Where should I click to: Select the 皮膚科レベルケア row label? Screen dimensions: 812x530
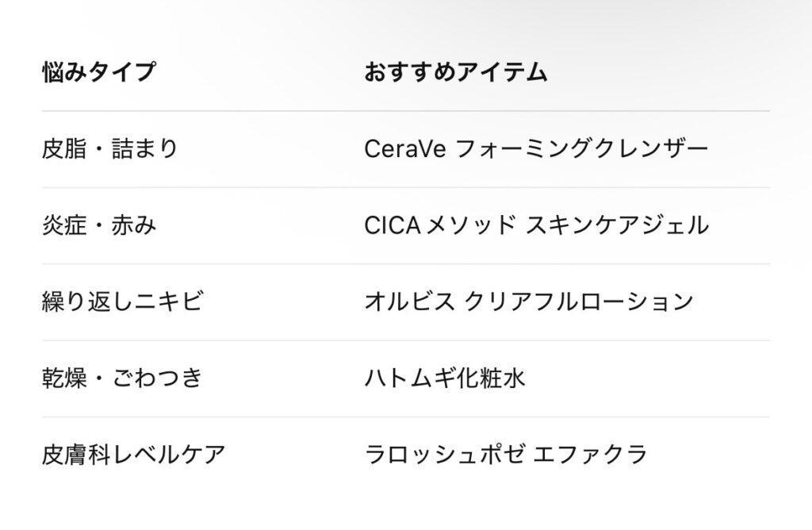tap(133, 455)
